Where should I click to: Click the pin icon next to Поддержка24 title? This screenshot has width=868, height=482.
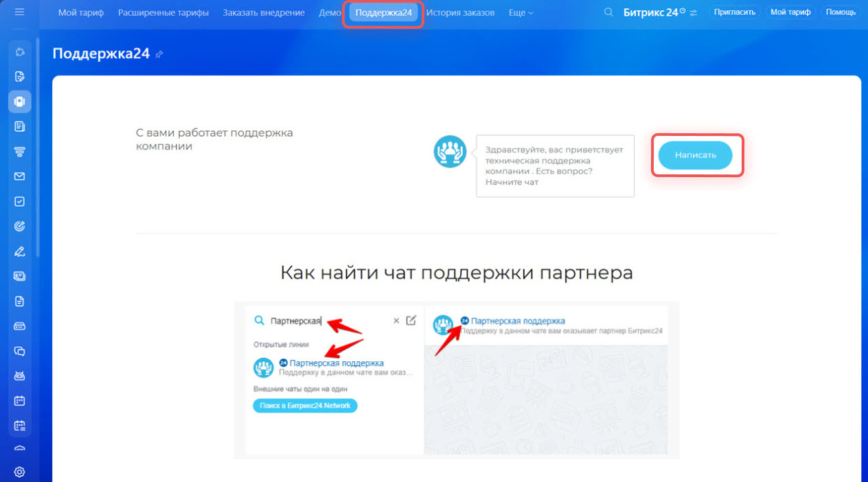coord(159,54)
